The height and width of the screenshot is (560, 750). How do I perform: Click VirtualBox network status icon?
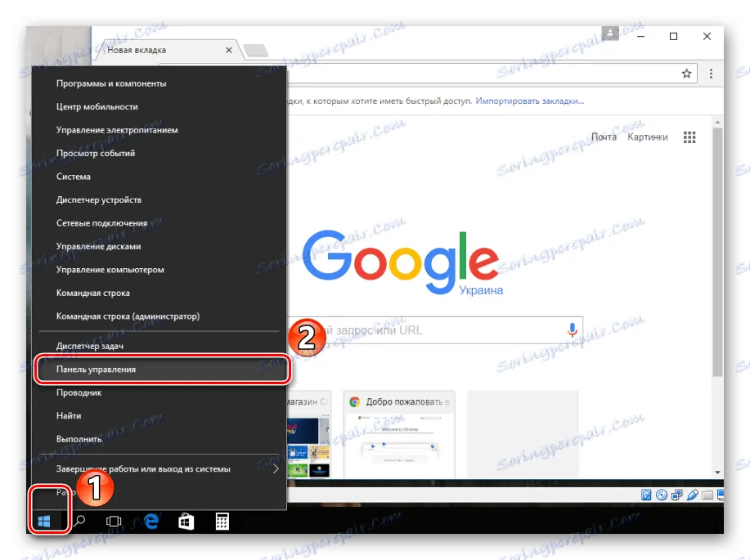tap(677, 495)
